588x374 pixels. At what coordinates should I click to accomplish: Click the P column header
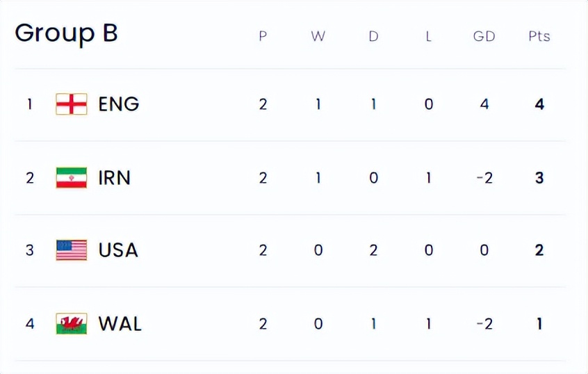pyautogui.click(x=263, y=36)
